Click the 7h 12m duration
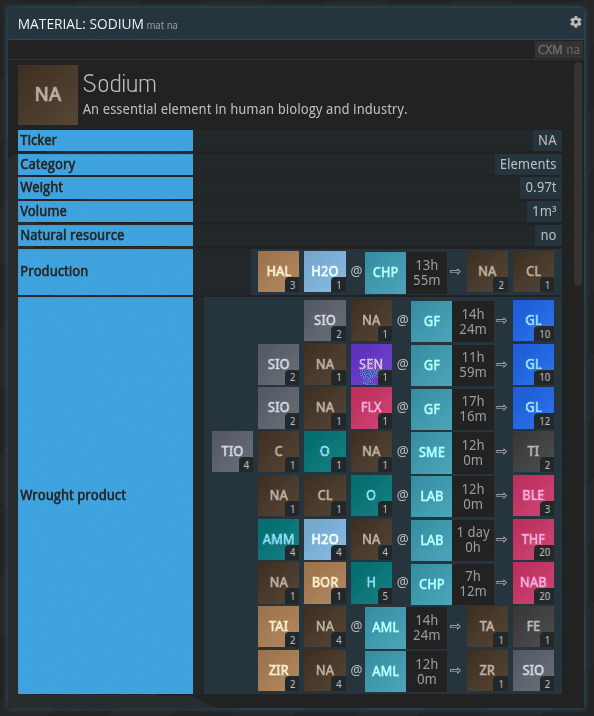The image size is (594, 716). point(473,584)
